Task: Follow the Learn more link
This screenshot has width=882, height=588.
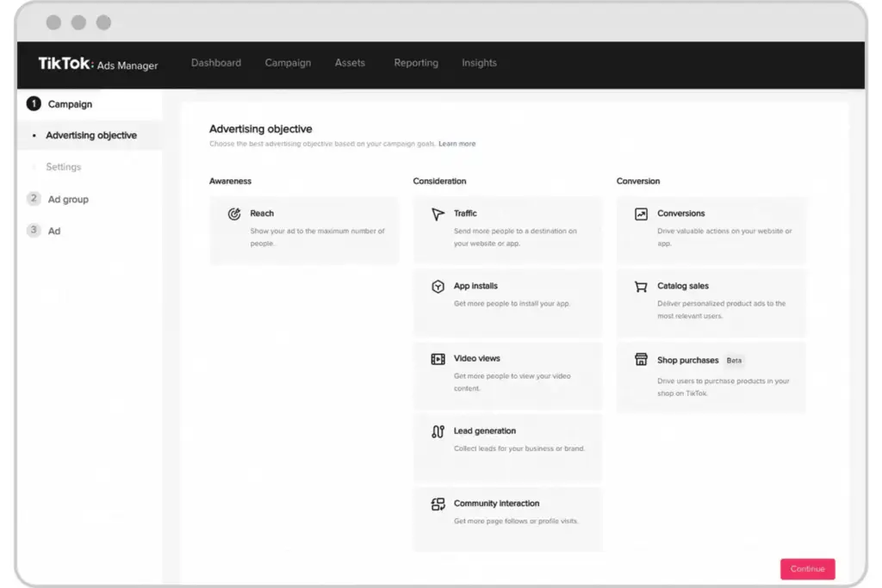Action: point(457,144)
